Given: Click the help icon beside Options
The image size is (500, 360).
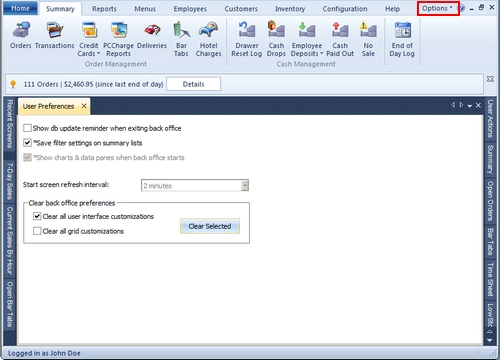Looking at the screenshot, I should 463,8.
